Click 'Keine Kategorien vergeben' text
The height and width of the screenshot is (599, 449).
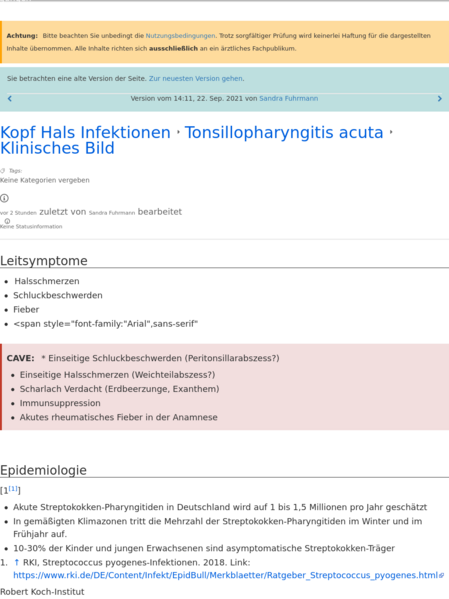pos(45,180)
